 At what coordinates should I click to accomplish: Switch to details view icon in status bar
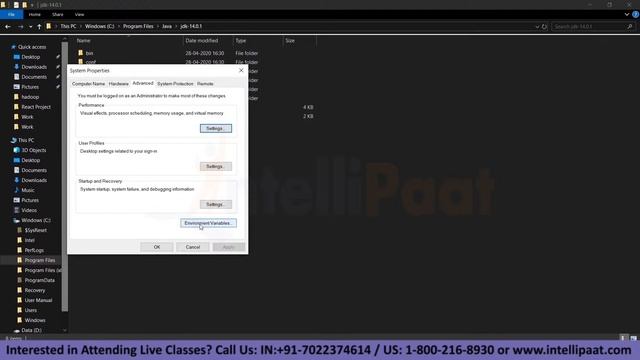pos(623,338)
